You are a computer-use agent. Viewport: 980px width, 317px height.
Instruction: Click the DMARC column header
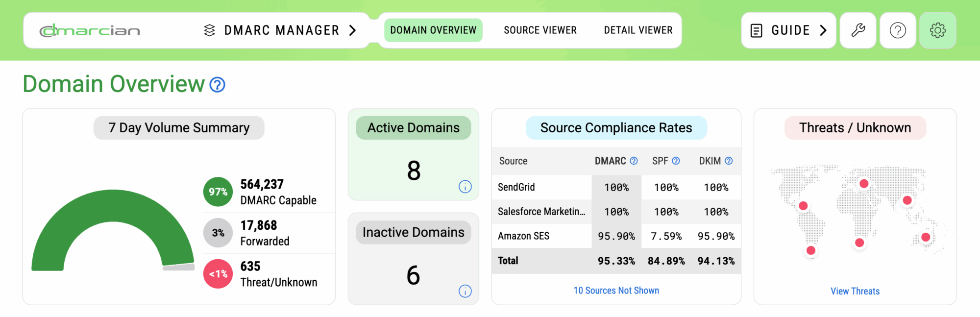[611, 161]
